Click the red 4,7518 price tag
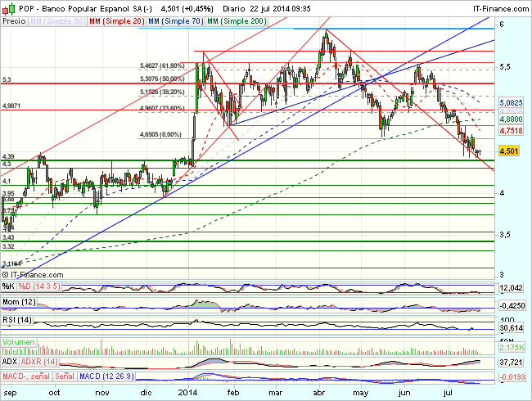The height and width of the screenshot is (401, 532). click(511, 130)
